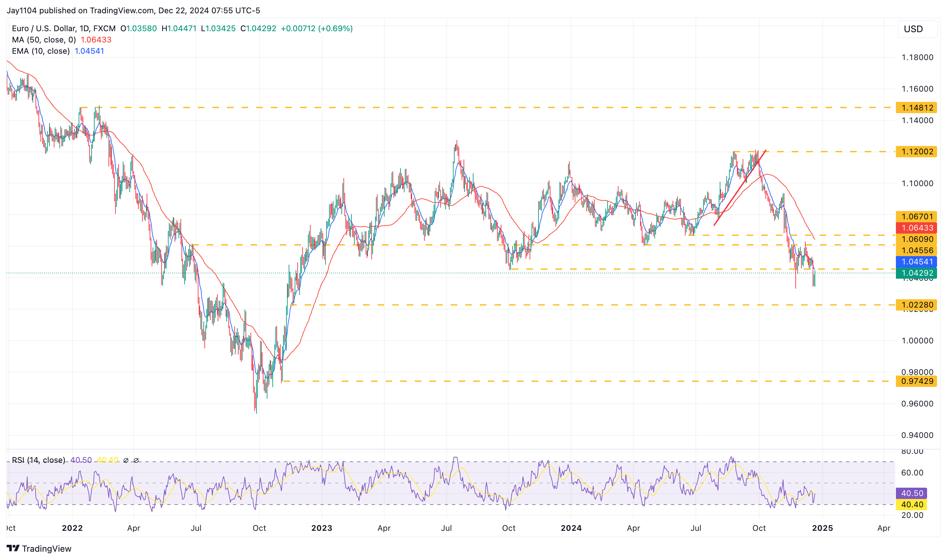Click the 2024 label on time axis
Image resolution: width=947 pixels, height=560 pixels.
click(x=571, y=528)
